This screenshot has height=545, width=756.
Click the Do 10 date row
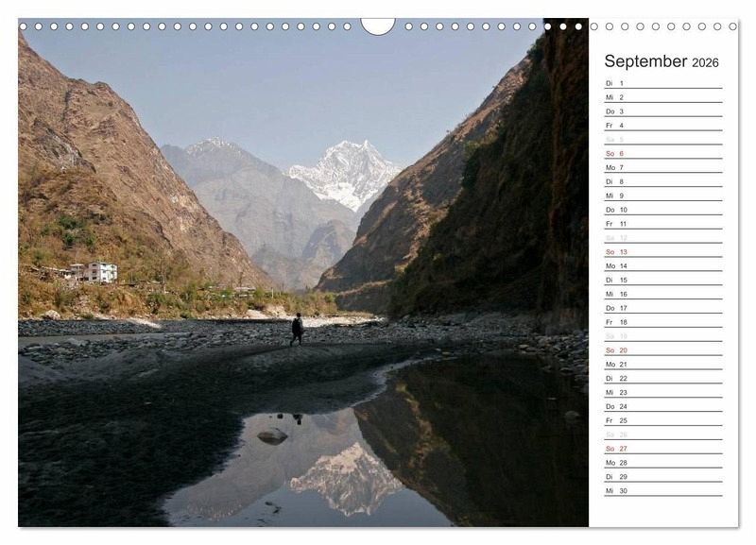(x=663, y=210)
